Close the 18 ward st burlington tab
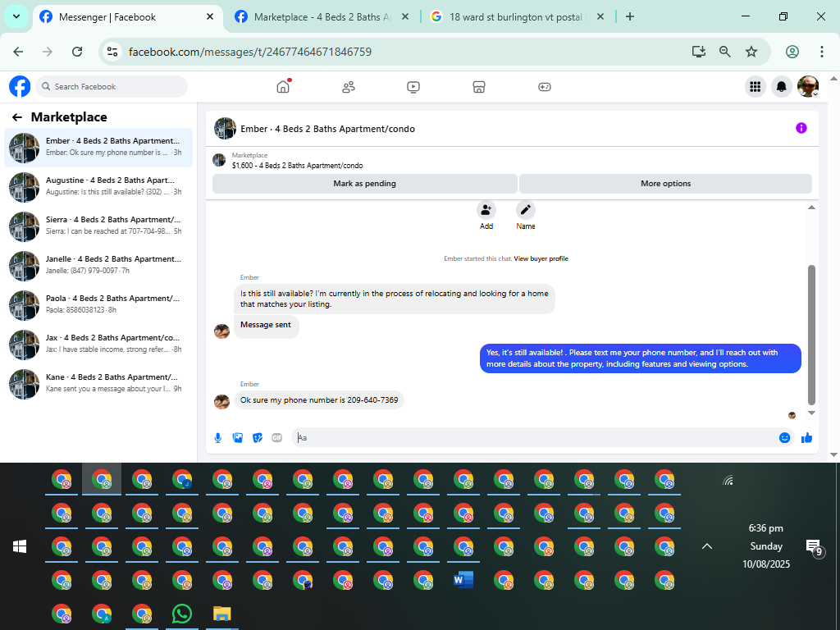Image resolution: width=840 pixels, height=630 pixels. pyautogui.click(x=600, y=17)
